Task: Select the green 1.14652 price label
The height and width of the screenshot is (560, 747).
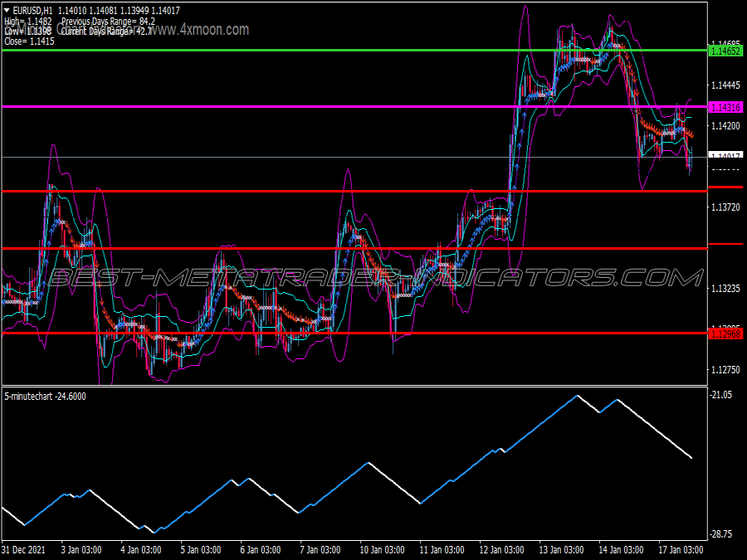Action: 725,51
